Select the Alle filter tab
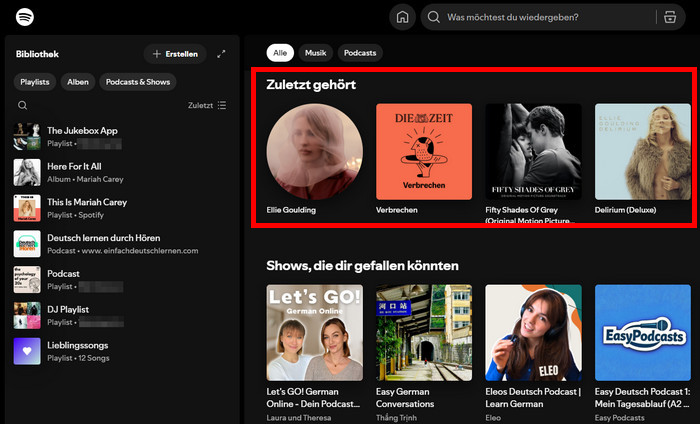 tap(280, 53)
